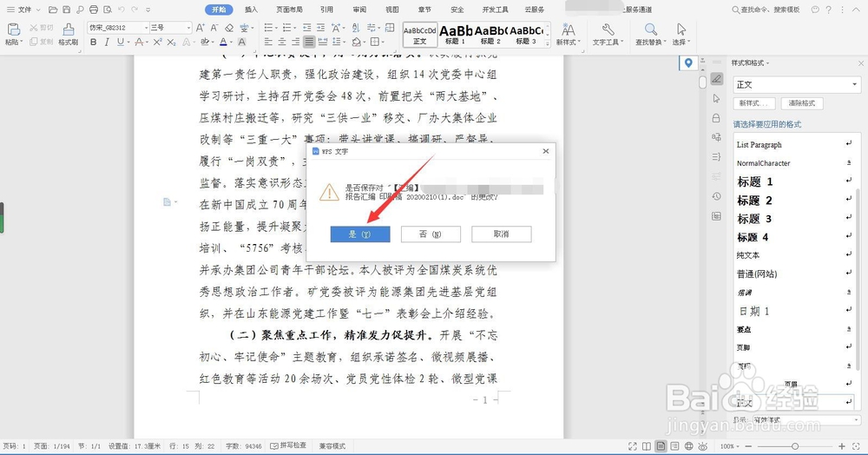Apply Subscript formatting
Image resolution: width=868 pixels, height=455 pixels.
[x=171, y=42]
